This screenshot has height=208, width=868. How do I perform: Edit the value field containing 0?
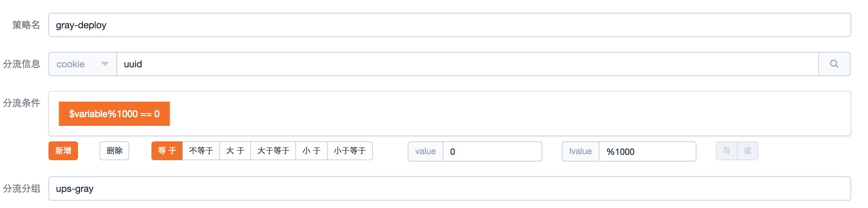tap(492, 151)
